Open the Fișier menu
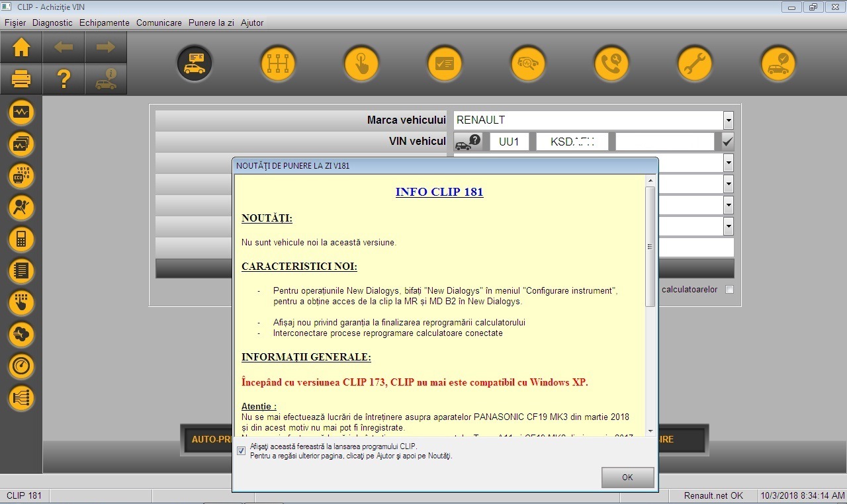 [15, 22]
